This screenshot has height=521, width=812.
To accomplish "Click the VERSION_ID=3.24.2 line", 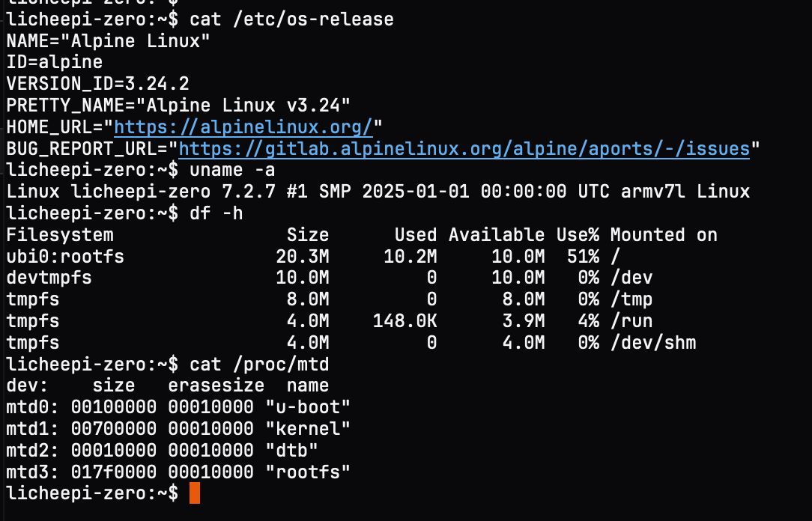I will click(98, 84).
